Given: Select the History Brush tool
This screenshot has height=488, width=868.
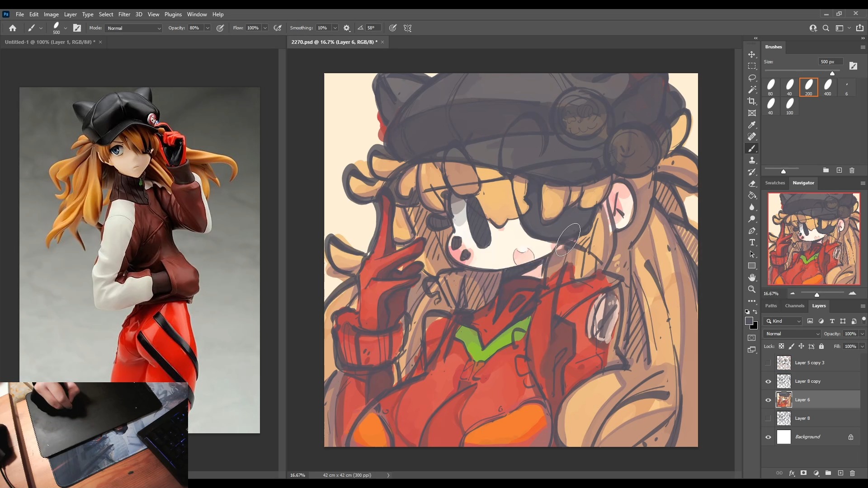Looking at the screenshot, I should [752, 172].
